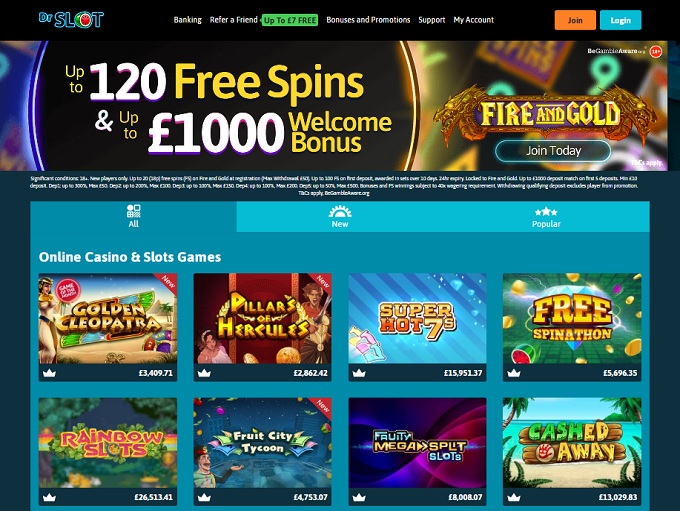Click the blue Login button
The height and width of the screenshot is (511, 680).
tap(621, 20)
